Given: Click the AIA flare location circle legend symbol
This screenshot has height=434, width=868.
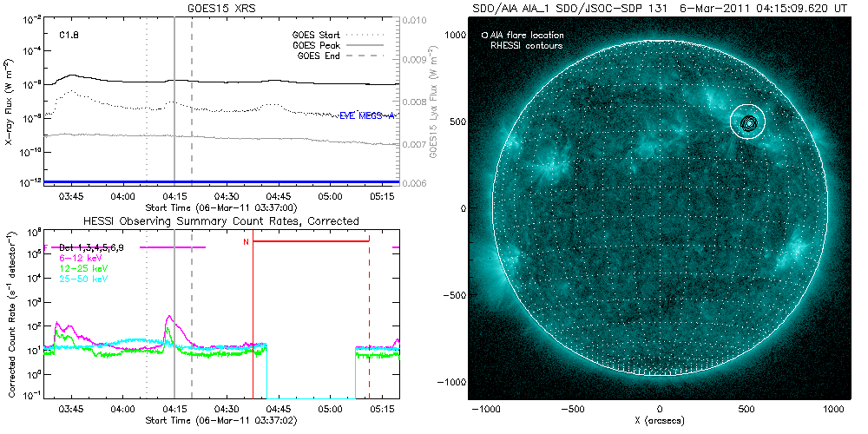Looking at the screenshot, I should pyautogui.click(x=484, y=35).
